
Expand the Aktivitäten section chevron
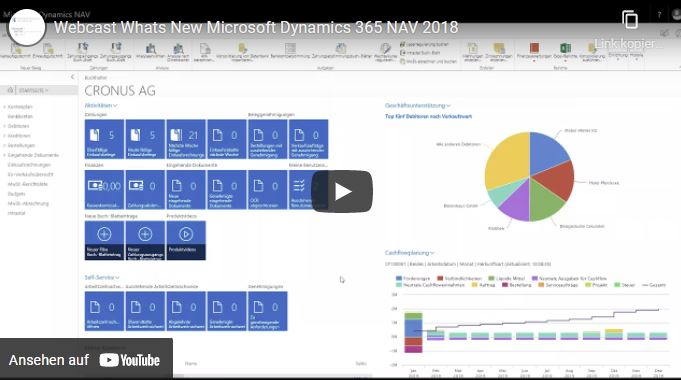pyautogui.click(x=115, y=106)
